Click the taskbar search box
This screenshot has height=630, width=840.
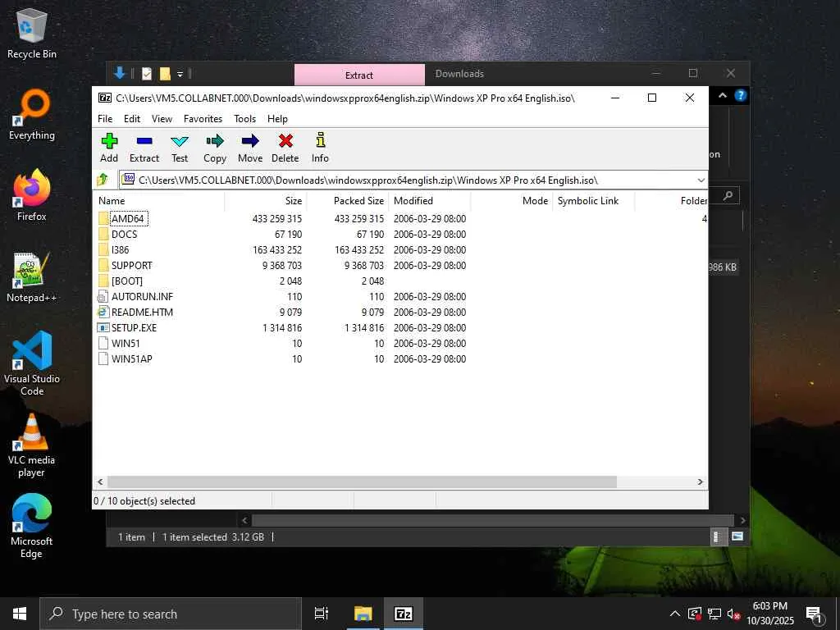pyautogui.click(x=171, y=614)
